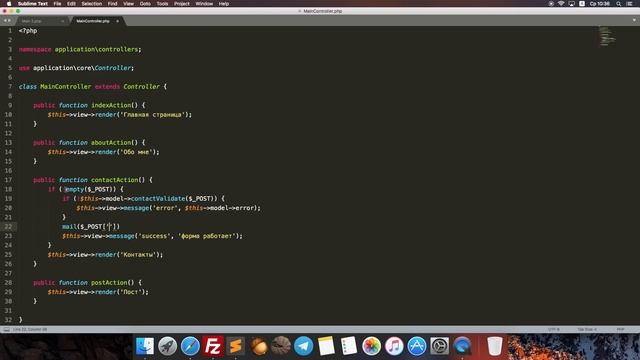
Task: Click the minimap code preview
Action: coord(607,36)
